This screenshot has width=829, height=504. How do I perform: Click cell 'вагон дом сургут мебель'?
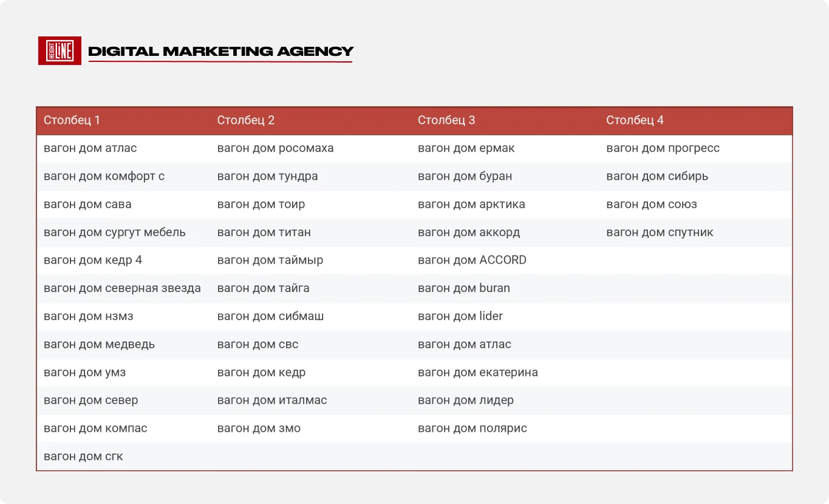115,232
